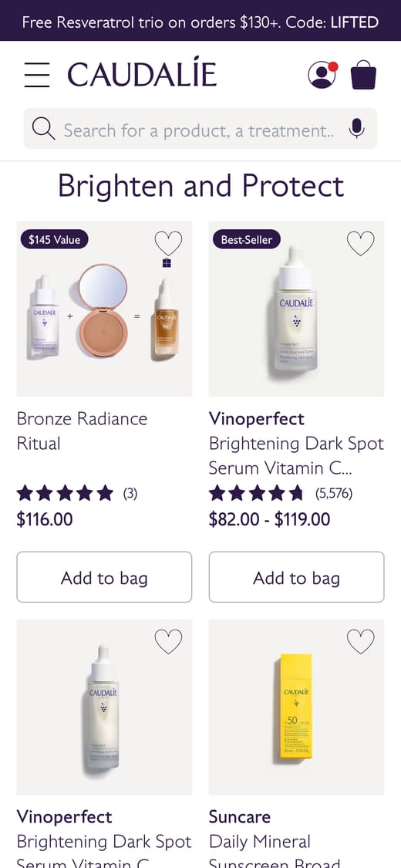Favorite the Bronze Radiance Ritual with heart
The height and width of the screenshot is (868, 401).
[168, 243]
